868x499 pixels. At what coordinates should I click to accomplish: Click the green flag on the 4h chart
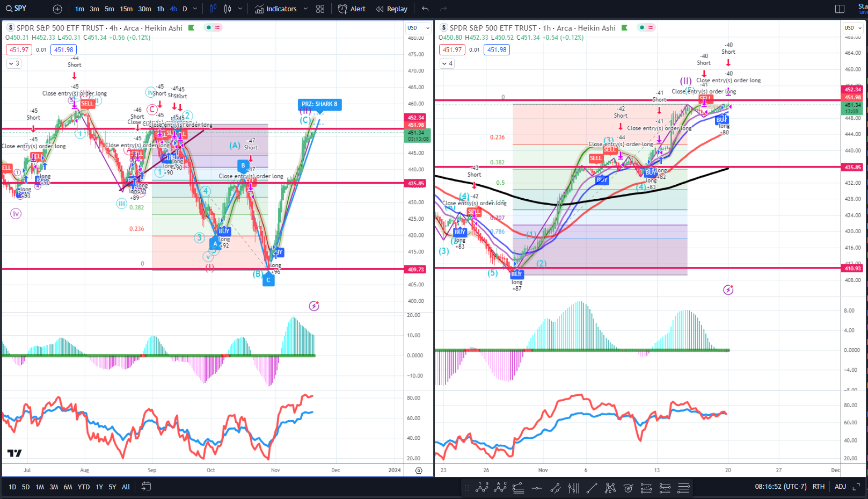pyautogui.click(x=191, y=27)
